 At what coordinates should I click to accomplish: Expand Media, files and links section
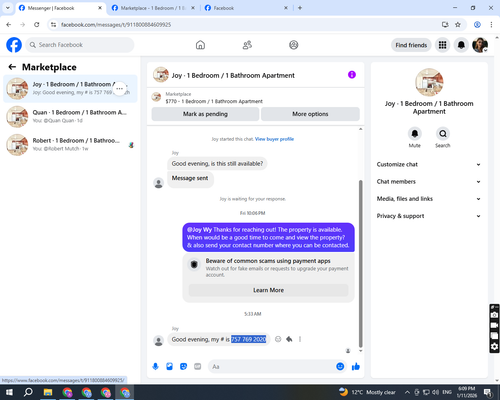pyautogui.click(x=429, y=199)
